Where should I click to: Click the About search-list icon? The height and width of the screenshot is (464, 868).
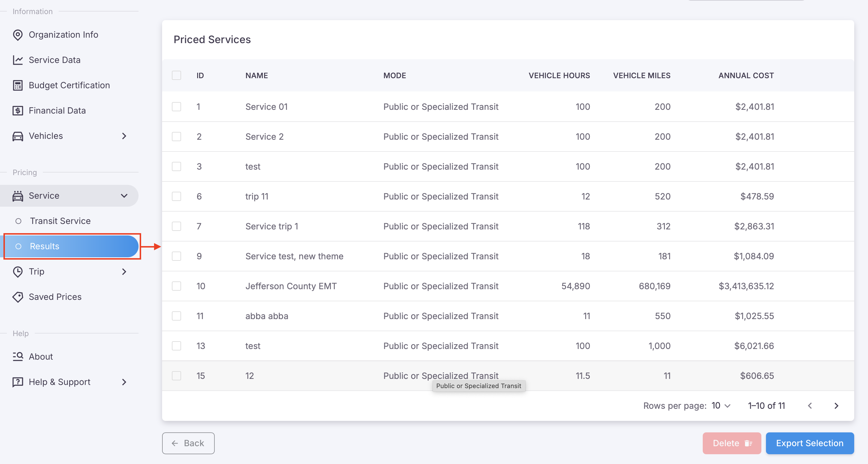18,356
